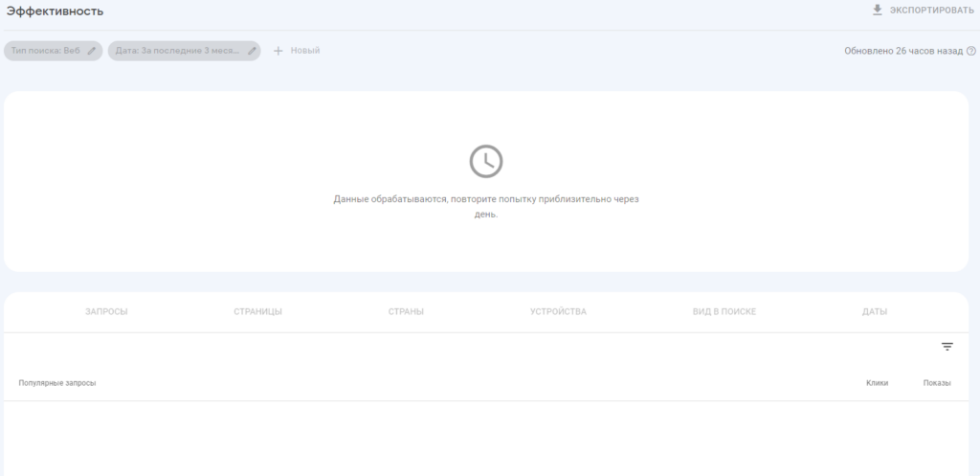Go to the ВИД В ПОИСКЕ tab
The image size is (980, 476).
click(x=724, y=312)
